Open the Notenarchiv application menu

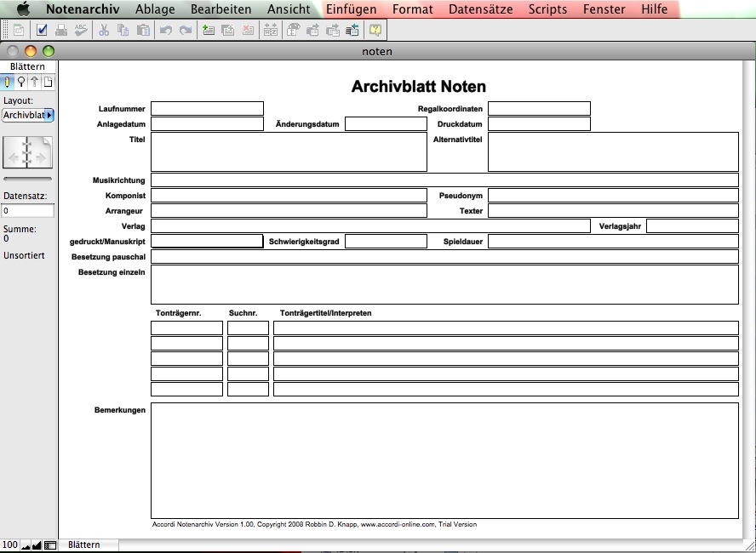coord(83,9)
